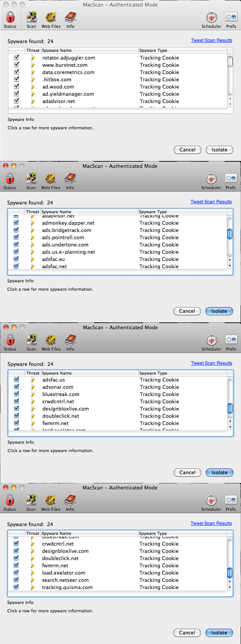Click threat arrow icon beside ads.bridgetrack.com
Screen dimensions: 241x644
click(x=33, y=230)
